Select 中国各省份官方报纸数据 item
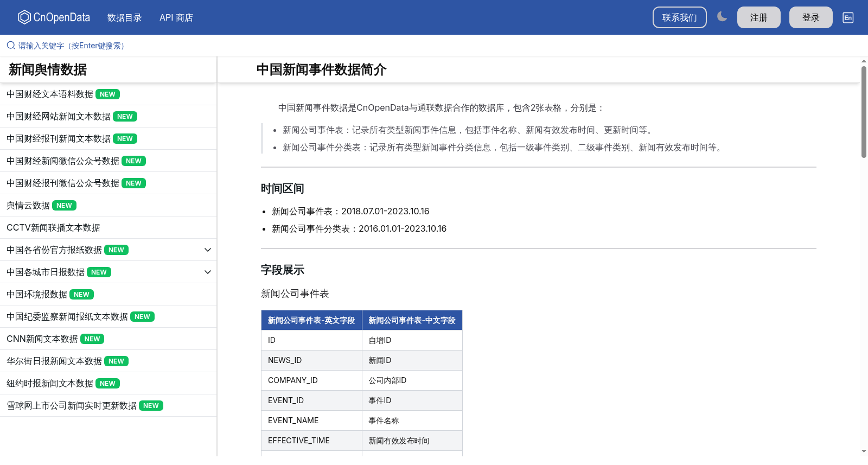 click(x=54, y=250)
